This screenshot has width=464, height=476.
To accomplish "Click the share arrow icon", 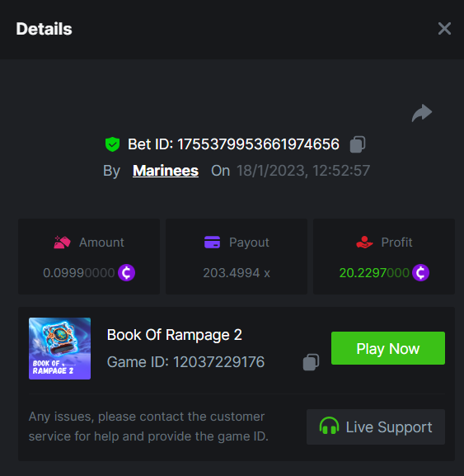I will click(x=422, y=113).
